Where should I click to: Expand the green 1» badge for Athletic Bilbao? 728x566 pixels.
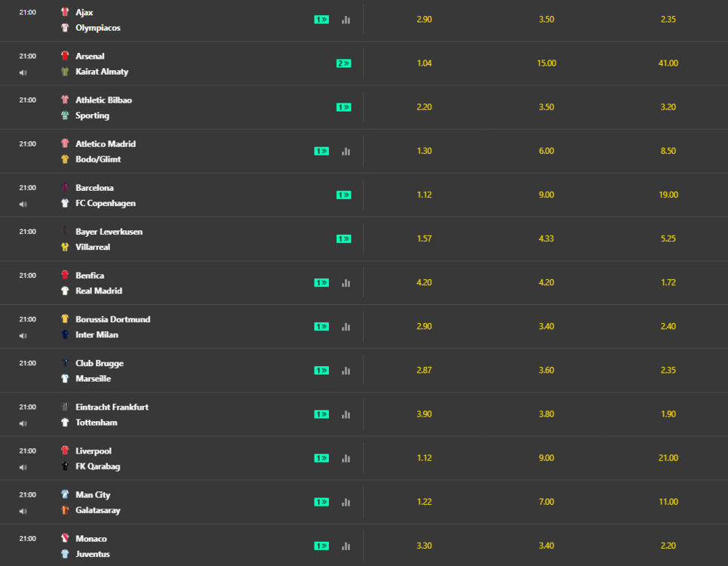click(x=343, y=107)
